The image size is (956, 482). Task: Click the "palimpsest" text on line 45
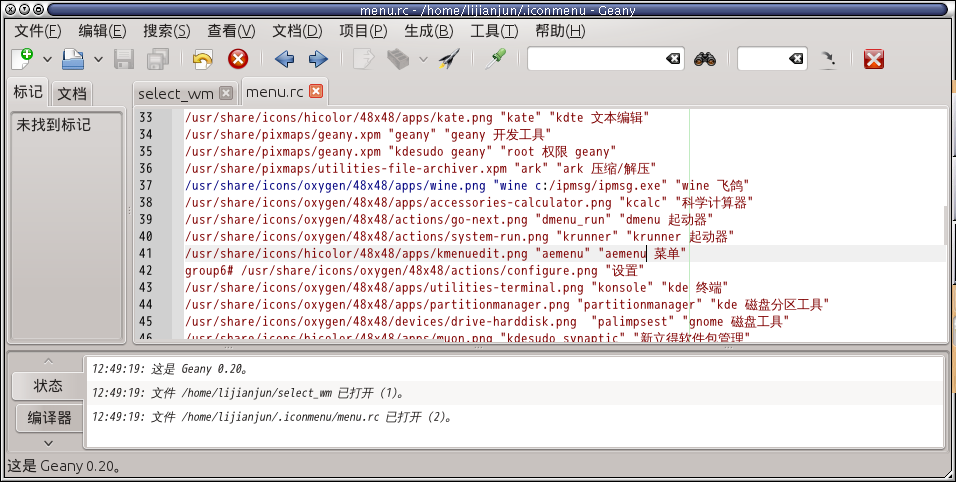pyautogui.click(x=633, y=322)
